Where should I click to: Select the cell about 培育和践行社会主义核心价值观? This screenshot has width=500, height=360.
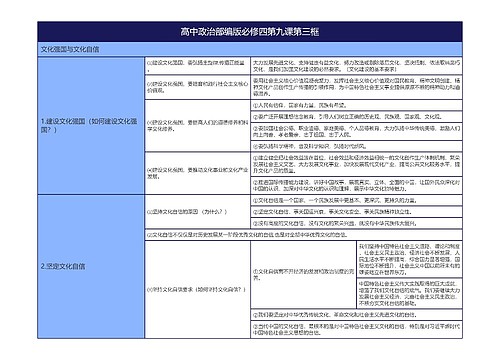click(197, 87)
